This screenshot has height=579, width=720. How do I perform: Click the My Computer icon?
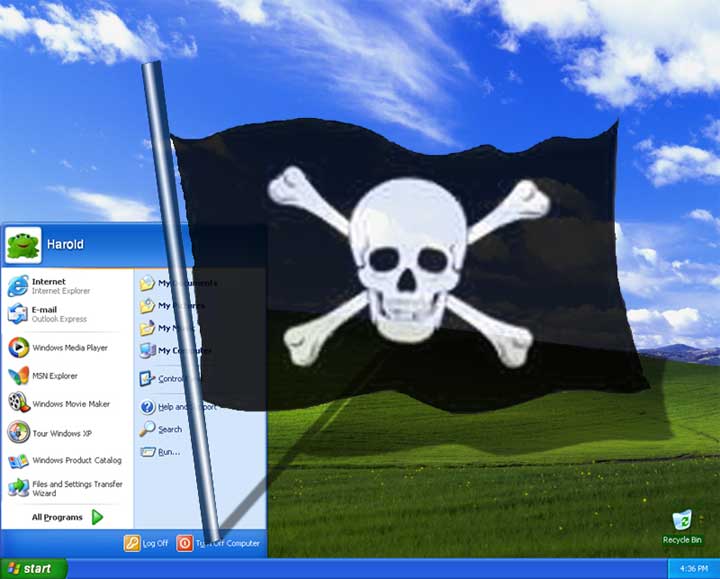tap(147, 350)
